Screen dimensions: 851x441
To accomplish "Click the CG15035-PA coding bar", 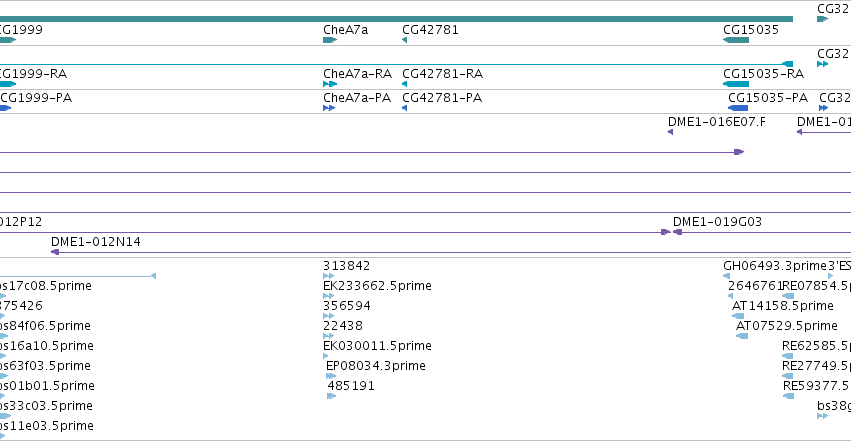I will [738, 108].
